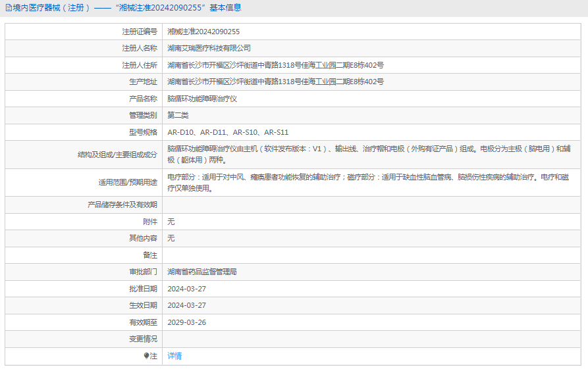Screen dimensions: 588x369
Task: Click the 无 value in 附件 row
Action: pyautogui.click(x=171, y=222)
